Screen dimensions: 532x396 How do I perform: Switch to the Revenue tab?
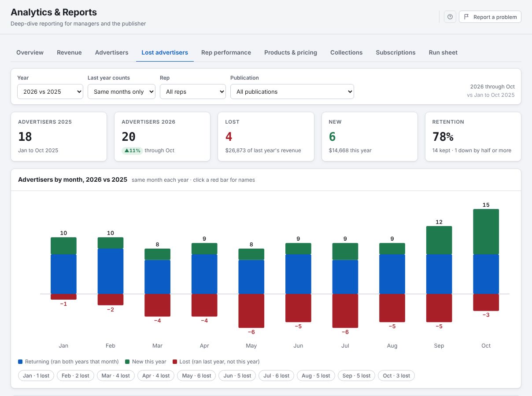click(69, 52)
